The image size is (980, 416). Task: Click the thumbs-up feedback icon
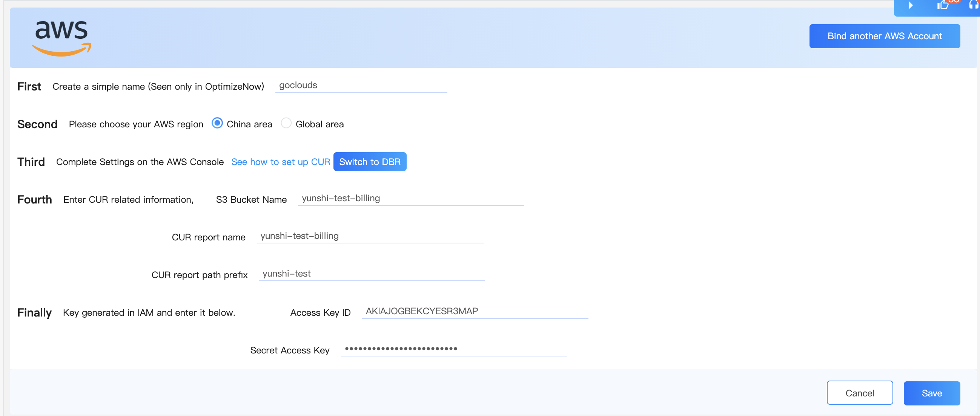942,5
